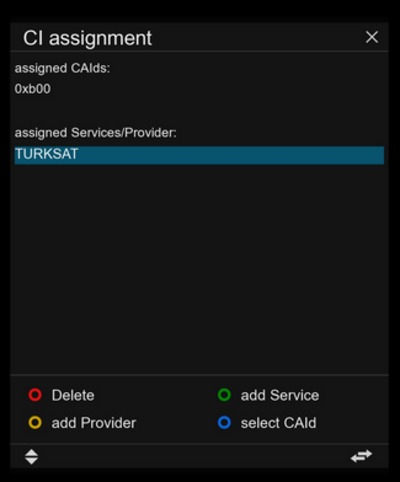Close the CI assignment dialog
The width and height of the screenshot is (400, 482).
click(372, 37)
